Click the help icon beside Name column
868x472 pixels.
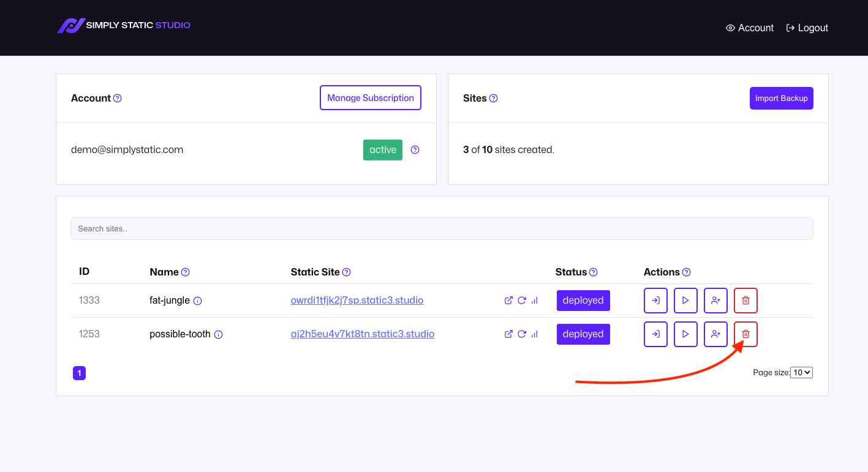pos(186,272)
